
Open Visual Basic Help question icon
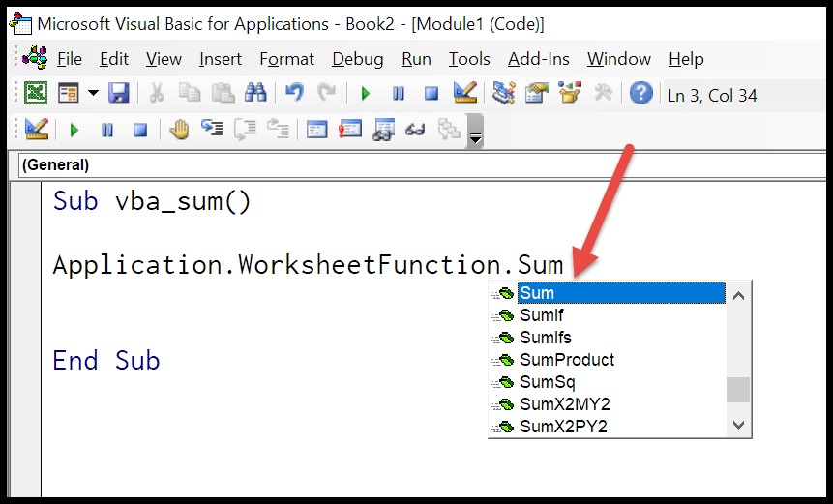tap(641, 94)
